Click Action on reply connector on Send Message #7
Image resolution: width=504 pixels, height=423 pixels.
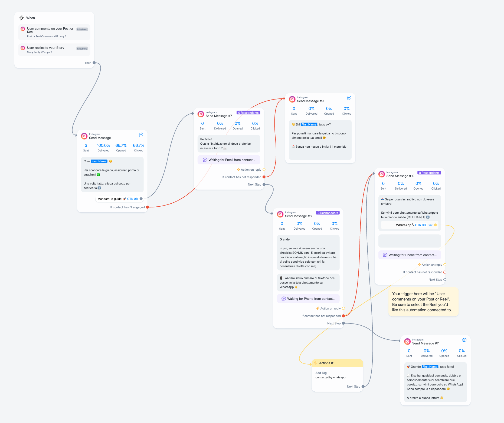(264, 170)
